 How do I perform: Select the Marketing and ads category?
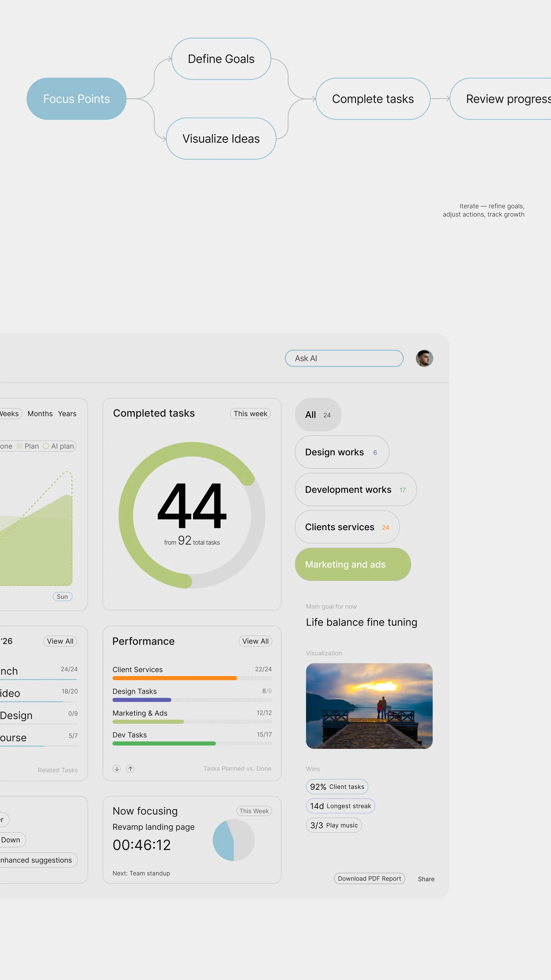(353, 565)
